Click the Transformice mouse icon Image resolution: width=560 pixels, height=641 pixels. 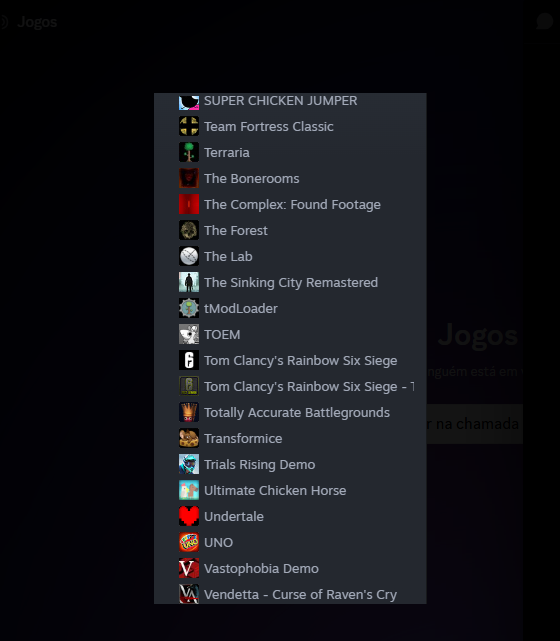point(189,438)
